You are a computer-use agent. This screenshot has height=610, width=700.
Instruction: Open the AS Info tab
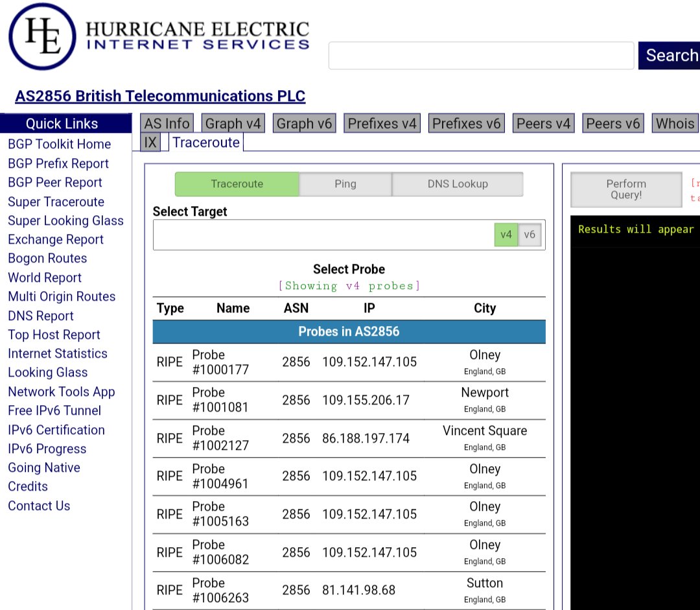coord(167,123)
